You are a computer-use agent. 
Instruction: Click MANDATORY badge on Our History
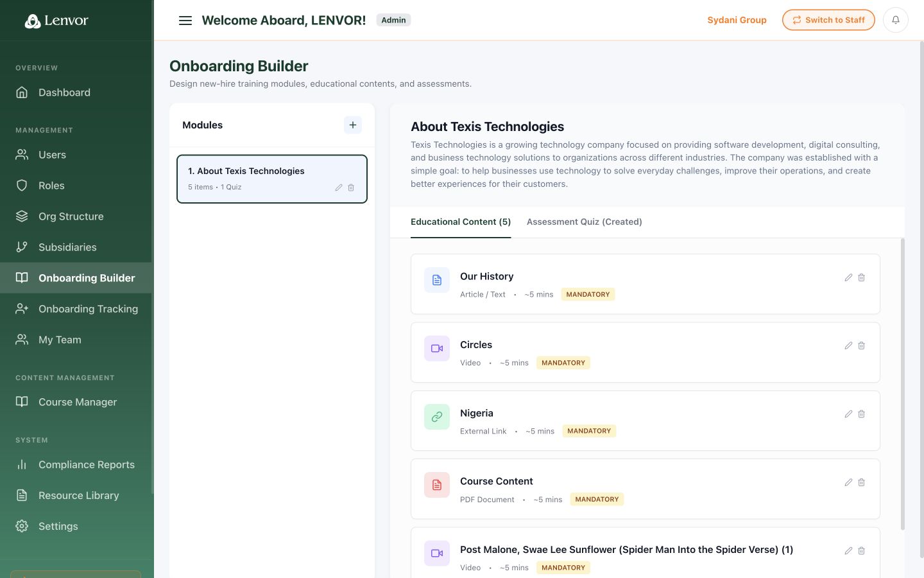click(x=588, y=294)
